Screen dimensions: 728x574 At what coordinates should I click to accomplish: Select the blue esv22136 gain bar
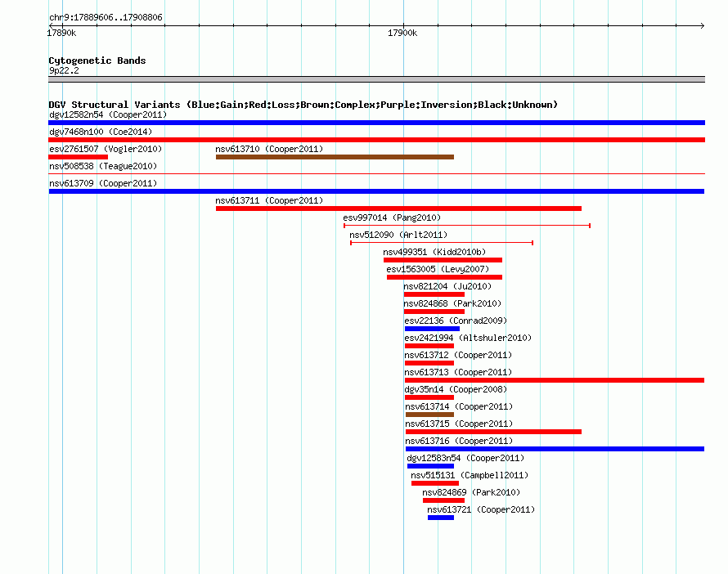[x=432, y=329]
